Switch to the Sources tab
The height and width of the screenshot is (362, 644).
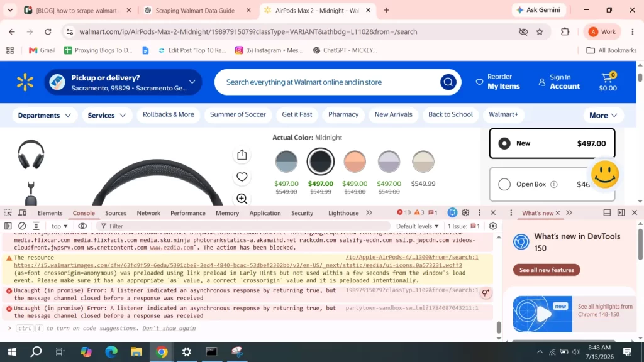[116, 213]
